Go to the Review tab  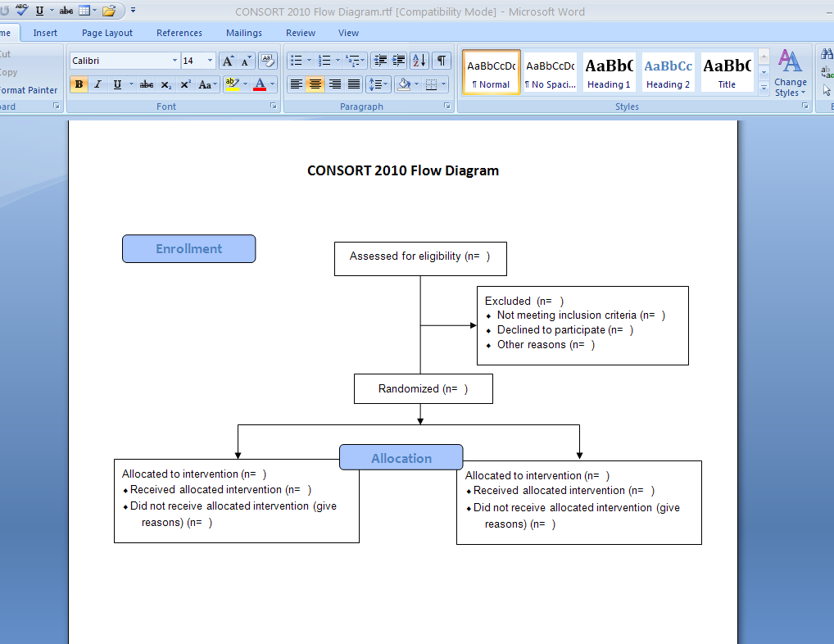coord(301,33)
